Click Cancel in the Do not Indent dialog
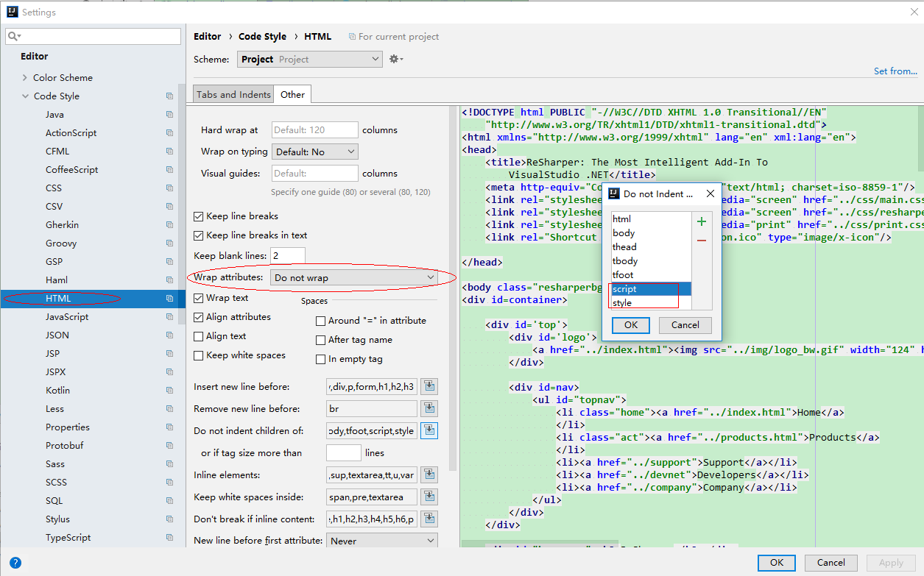Image resolution: width=924 pixels, height=576 pixels. point(685,325)
